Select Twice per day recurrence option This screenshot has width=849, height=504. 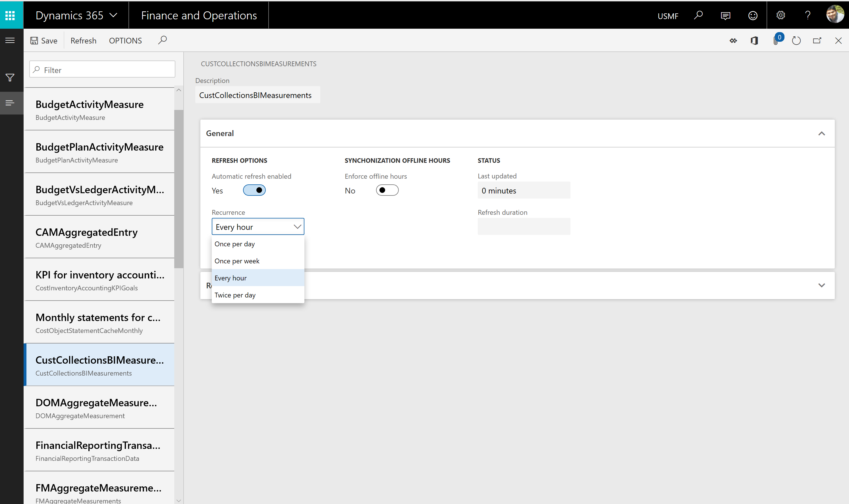click(235, 295)
